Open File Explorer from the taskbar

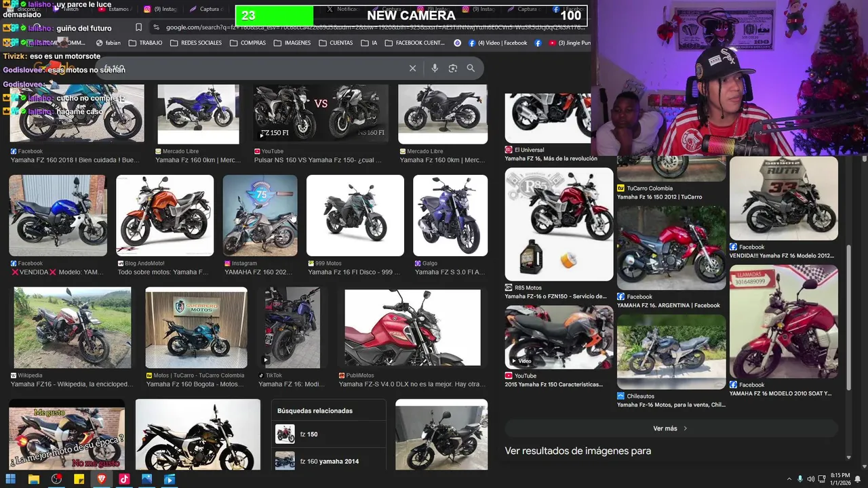click(x=34, y=479)
